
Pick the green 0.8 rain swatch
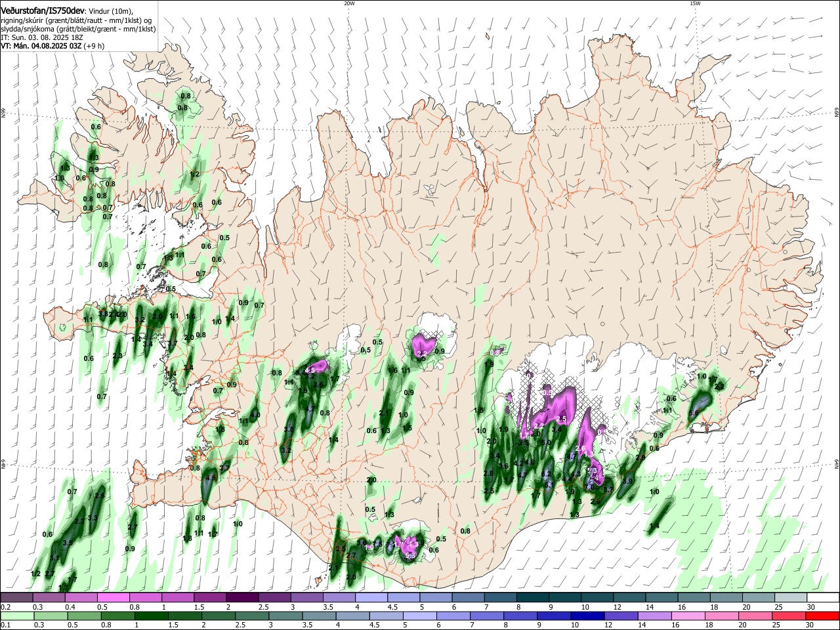(x=117, y=616)
